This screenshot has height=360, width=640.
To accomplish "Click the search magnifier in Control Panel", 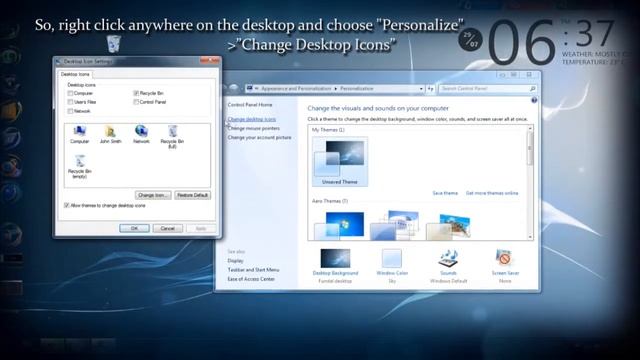I will click(532, 89).
